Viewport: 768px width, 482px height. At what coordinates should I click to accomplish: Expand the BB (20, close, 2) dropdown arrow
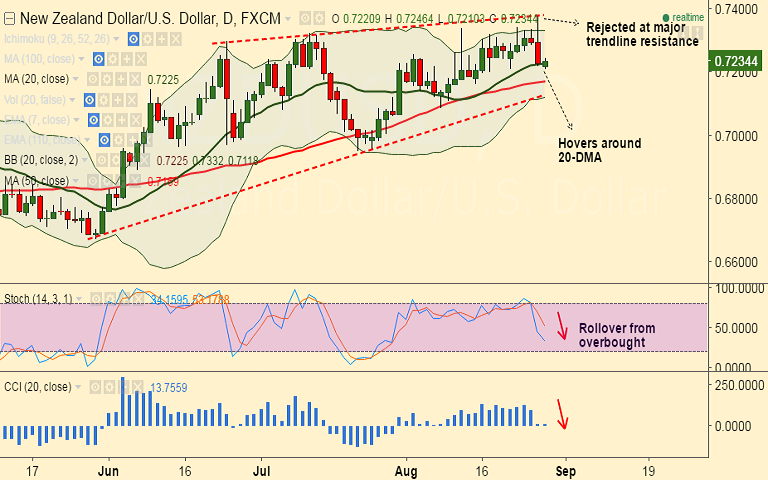coord(85,160)
